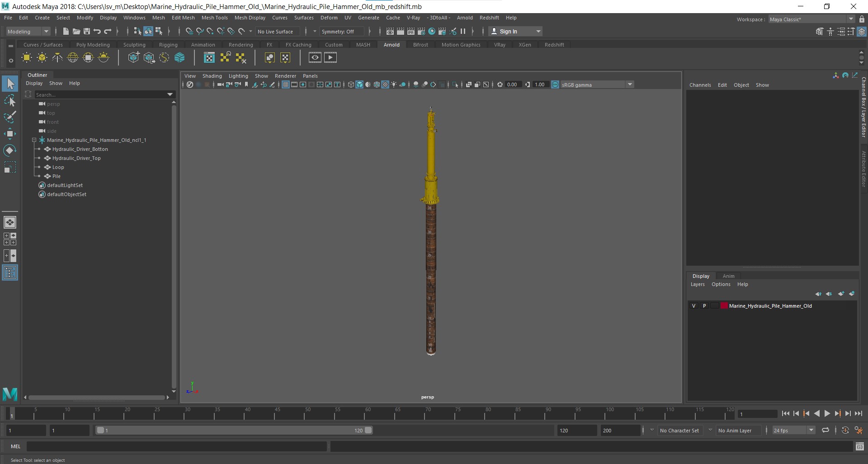This screenshot has width=868, height=464.
Task: Select the arrow Select tool in toolbox
Action: 10,84
